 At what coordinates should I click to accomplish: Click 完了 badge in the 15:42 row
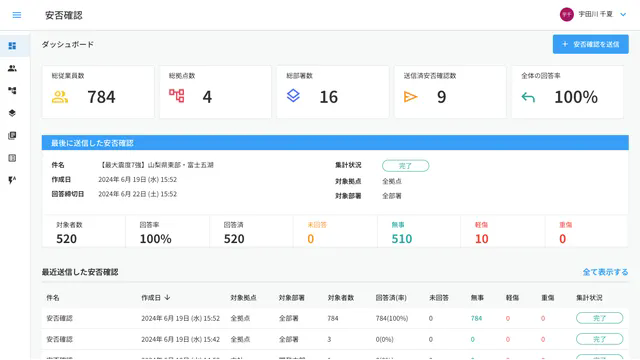click(600, 339)
